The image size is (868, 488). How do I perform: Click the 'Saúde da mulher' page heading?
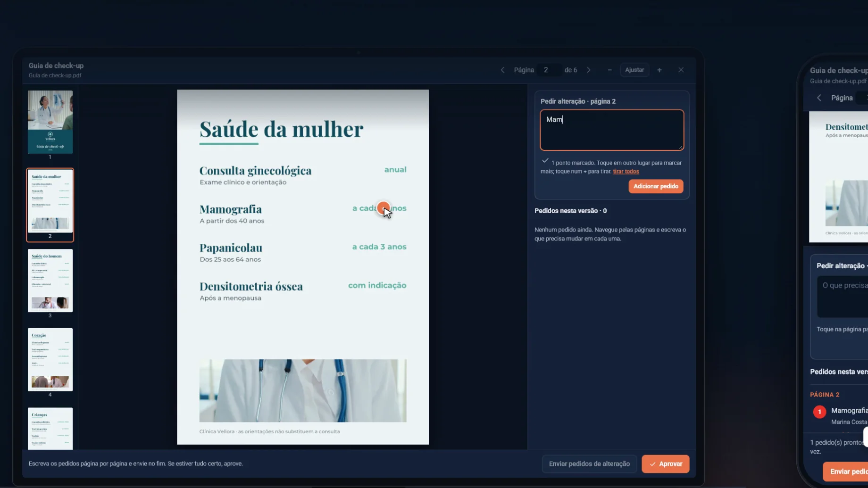pos(281,129)
